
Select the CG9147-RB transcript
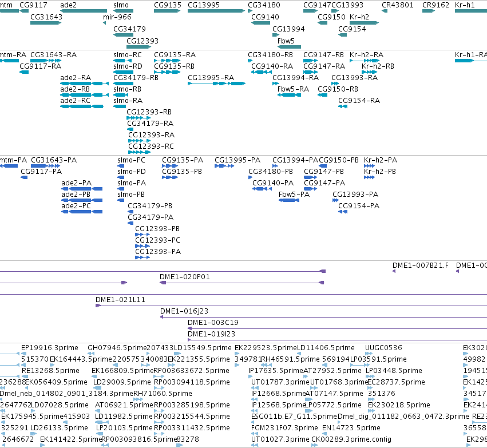pos(311,61)
